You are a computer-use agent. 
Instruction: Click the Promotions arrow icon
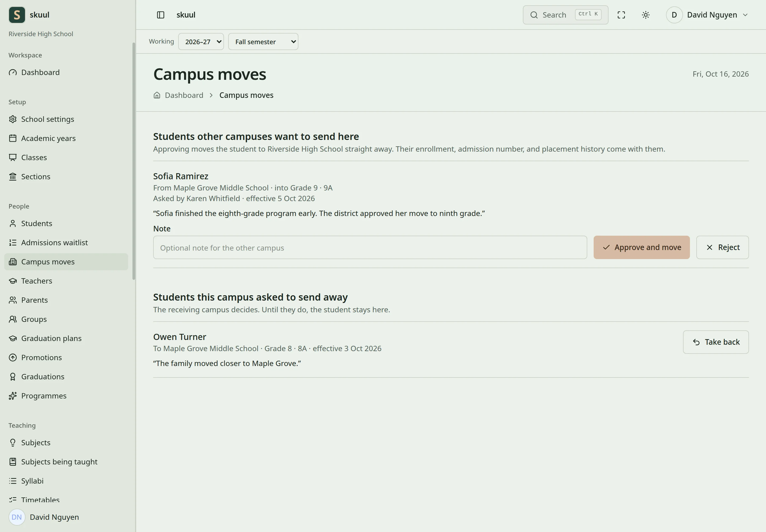pos(13,357)
